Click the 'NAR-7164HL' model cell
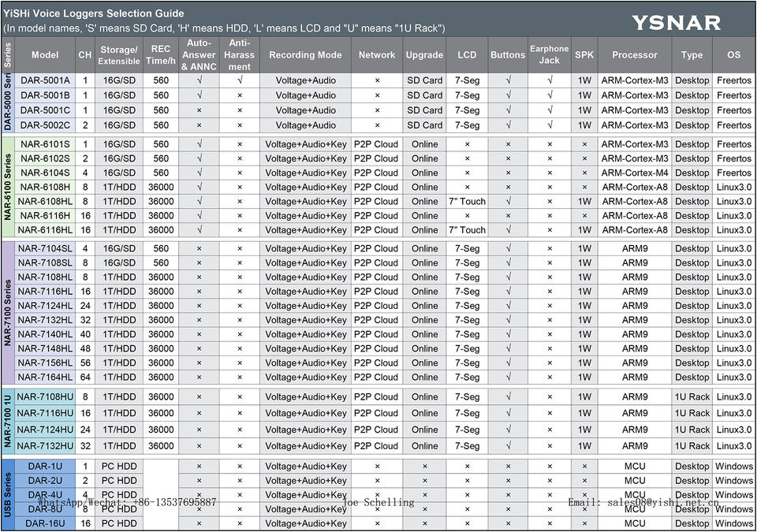Viewport: 757px width, 532px height. [45, 378]
